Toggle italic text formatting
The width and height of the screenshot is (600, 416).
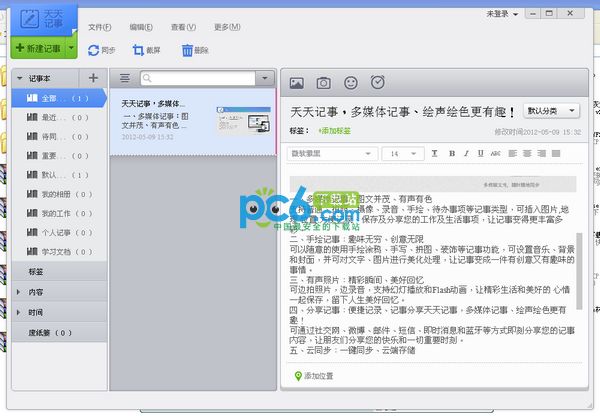467,153
